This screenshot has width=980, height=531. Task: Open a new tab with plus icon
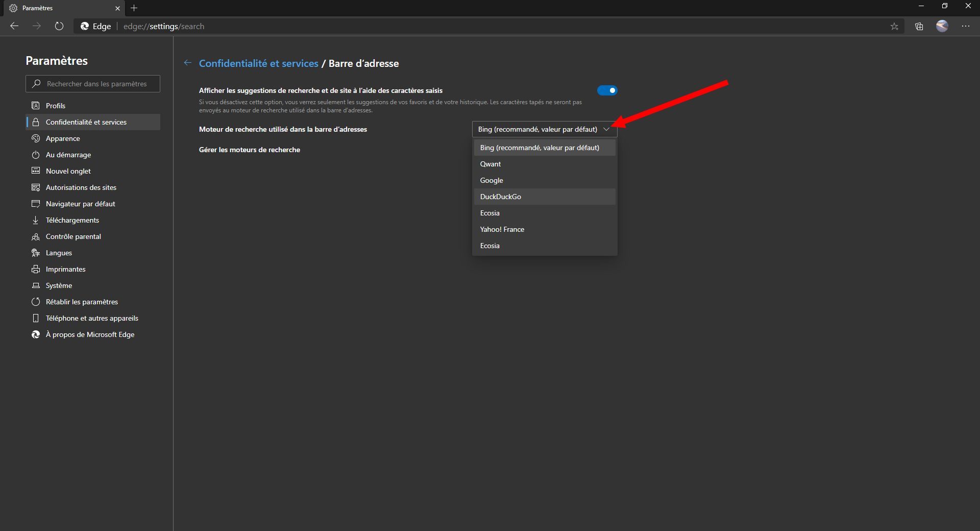tap(134, 8)
